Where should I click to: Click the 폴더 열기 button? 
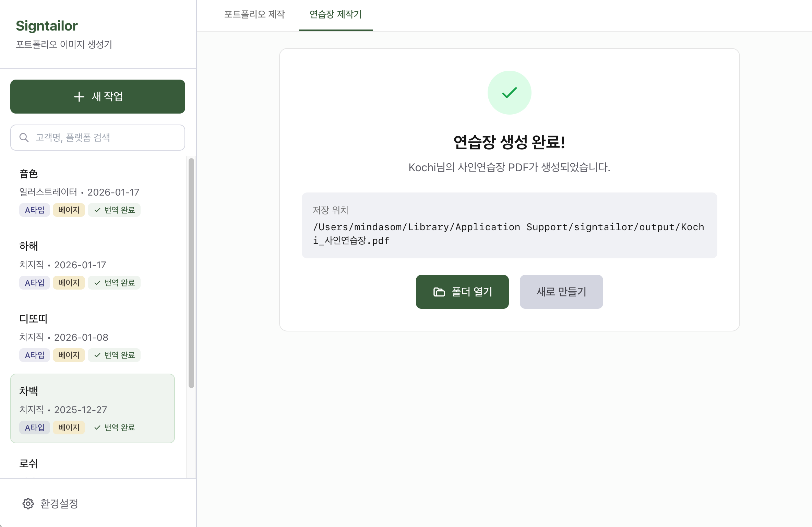click(x=462, y=292)
